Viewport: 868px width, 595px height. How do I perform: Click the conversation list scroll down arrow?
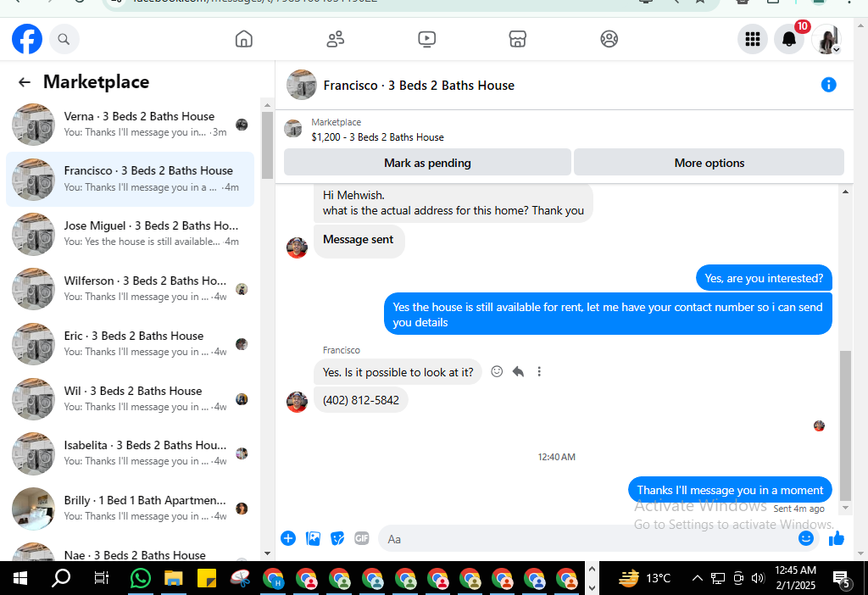click(267, 553)
